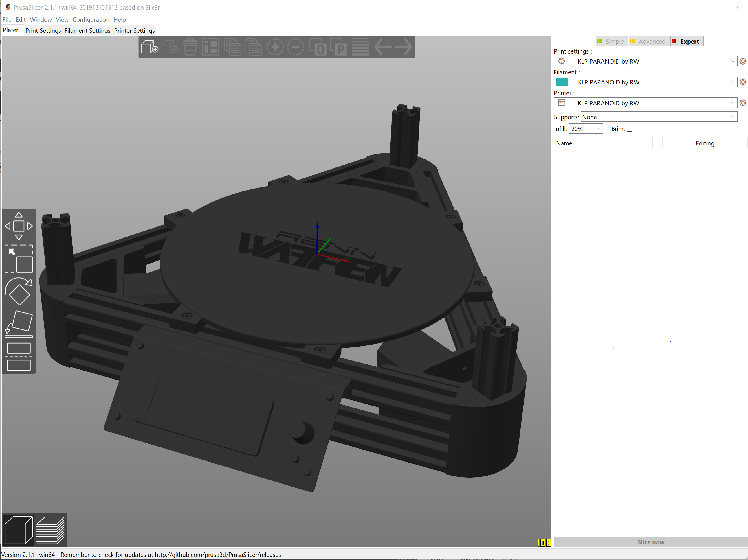Click the version update status bar text
Screen dimensions: 748x560
141,555
